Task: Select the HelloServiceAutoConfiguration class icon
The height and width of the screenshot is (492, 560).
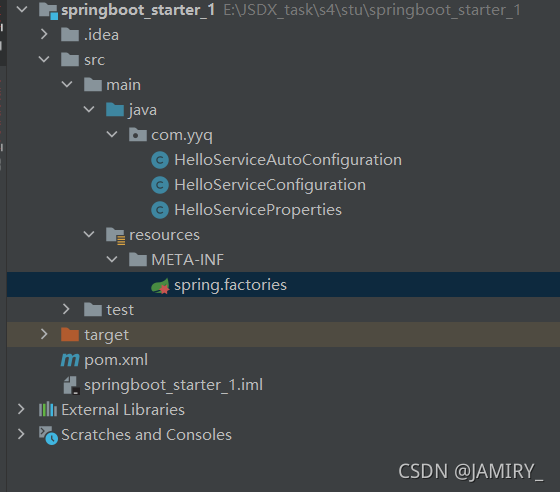Action: [x=160, y=160]
